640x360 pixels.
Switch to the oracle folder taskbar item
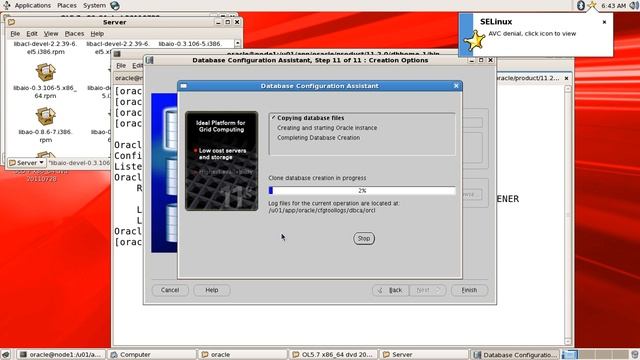pyautogui.click(x=243, y=355)
